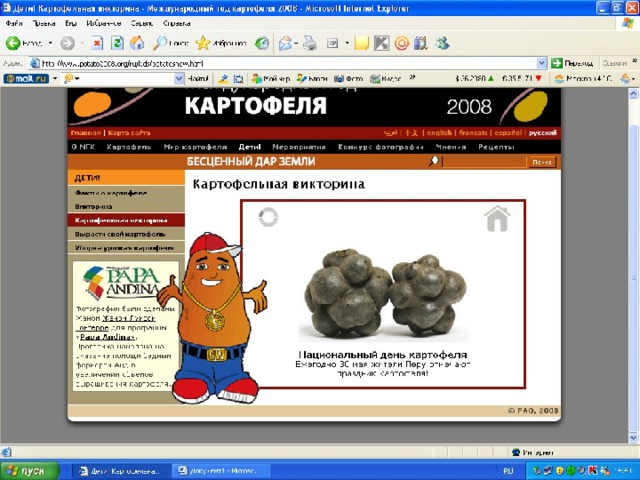The width and height of the screenshot is (640, 480).
Task: Click the yellow note toolbar icon
Action: tap(362, 43)
